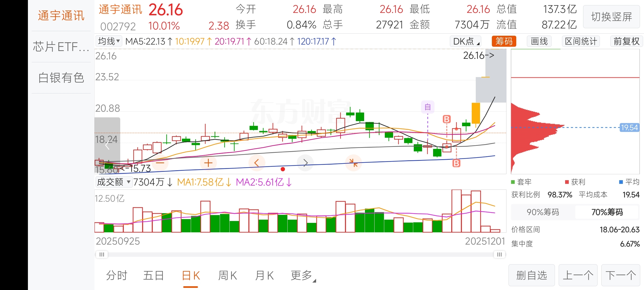Select 白银有色 in the stock list
The image size is (644, 290).
point(61,78)
